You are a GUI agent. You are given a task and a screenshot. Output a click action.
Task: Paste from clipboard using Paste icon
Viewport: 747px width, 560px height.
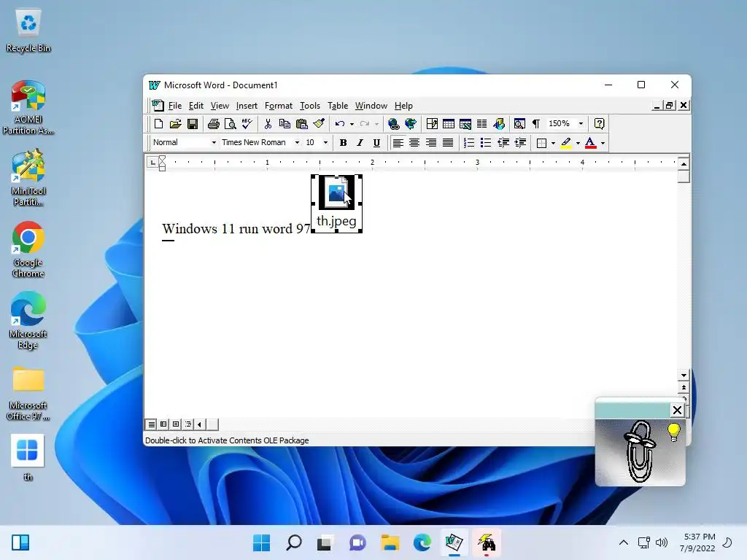301,124
